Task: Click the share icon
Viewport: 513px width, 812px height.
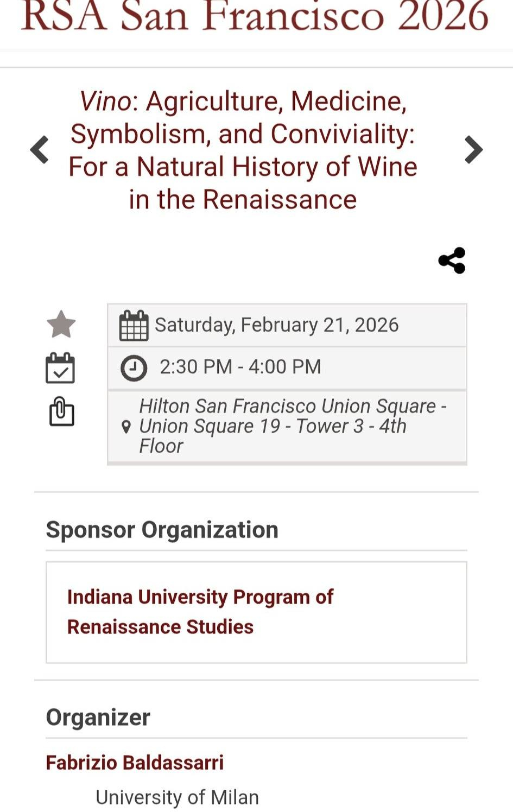Action: (452, 261)
